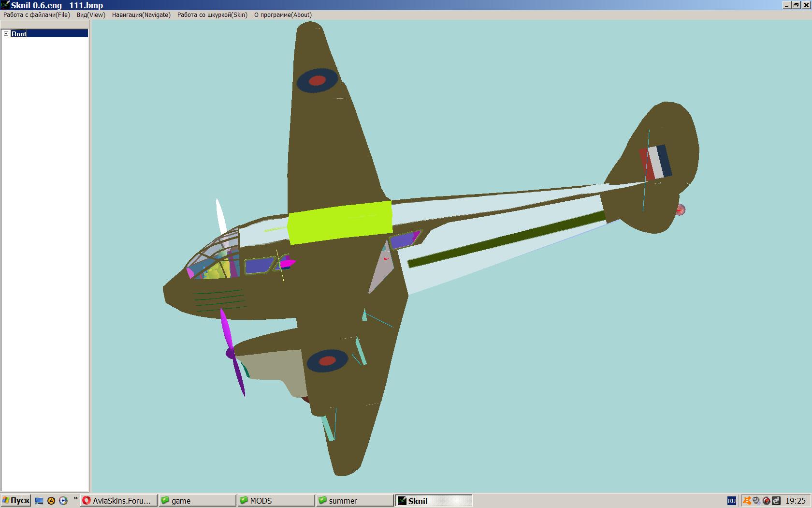
Task: Open the summer folder taskbar button
Action: click(x=354, y=501)
